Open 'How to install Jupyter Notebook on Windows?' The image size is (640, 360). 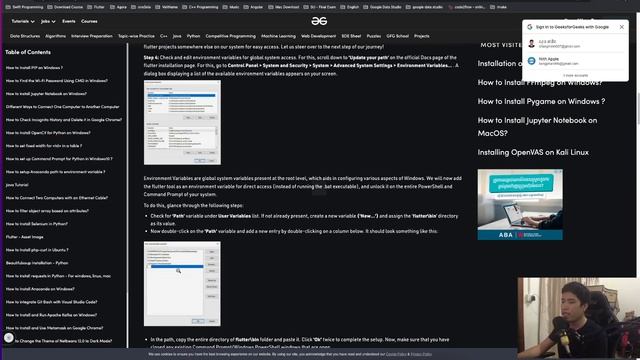pyautogui.click(x=46, y=94)
